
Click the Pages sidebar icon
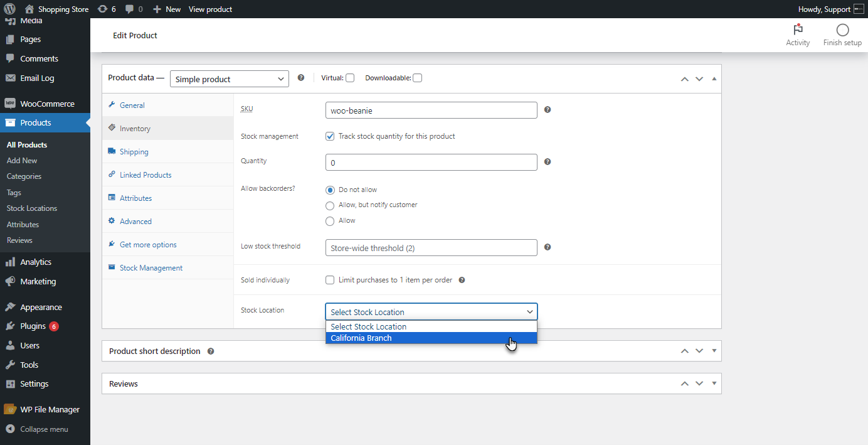click(10, 39)
